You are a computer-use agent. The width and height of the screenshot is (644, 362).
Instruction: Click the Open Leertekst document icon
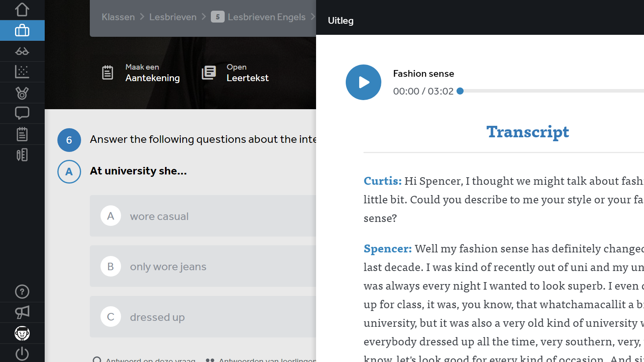[x=209, y=73]
